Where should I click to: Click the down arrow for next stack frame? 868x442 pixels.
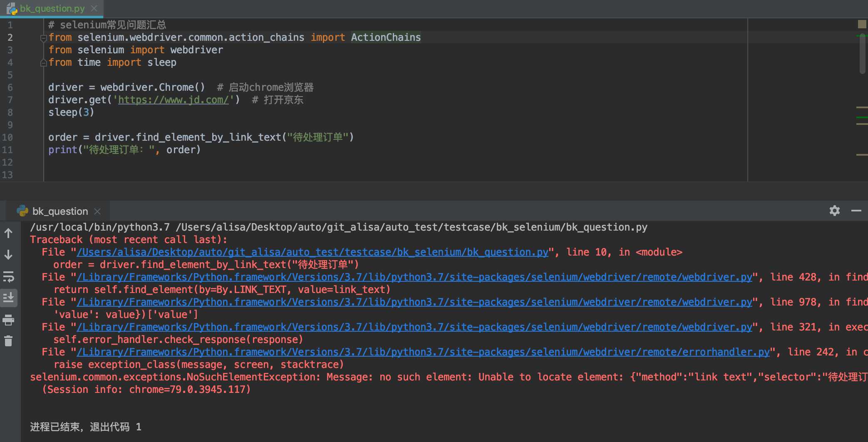pos(8,255)
